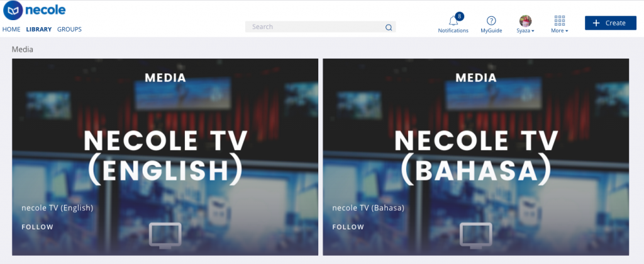The width and height of the screenshot is (644, 264).
Task: Open the NECOLE TV (BAHASA) media card
Action: (x=475, y=157)
